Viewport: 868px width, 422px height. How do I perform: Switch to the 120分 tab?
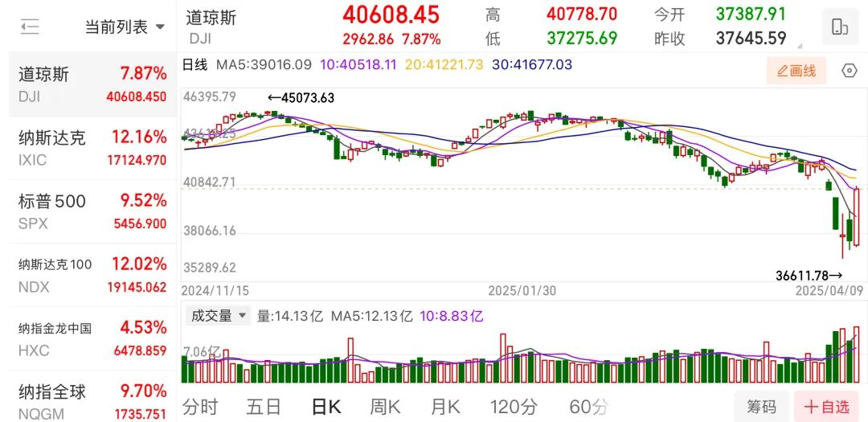pos(513,408)
